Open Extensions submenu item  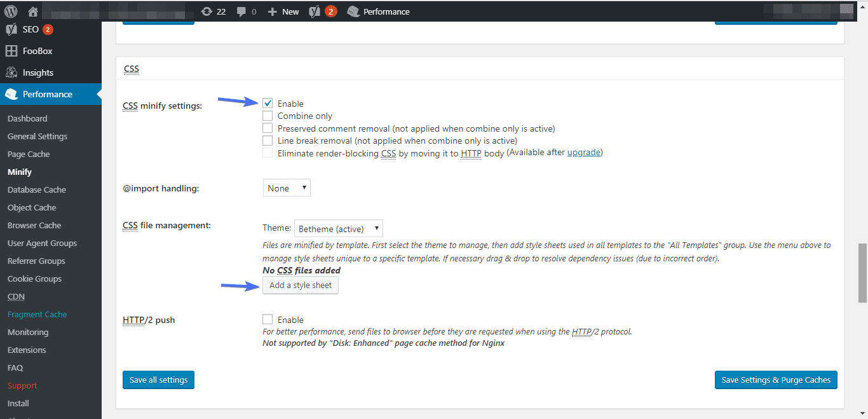point(27,350)
